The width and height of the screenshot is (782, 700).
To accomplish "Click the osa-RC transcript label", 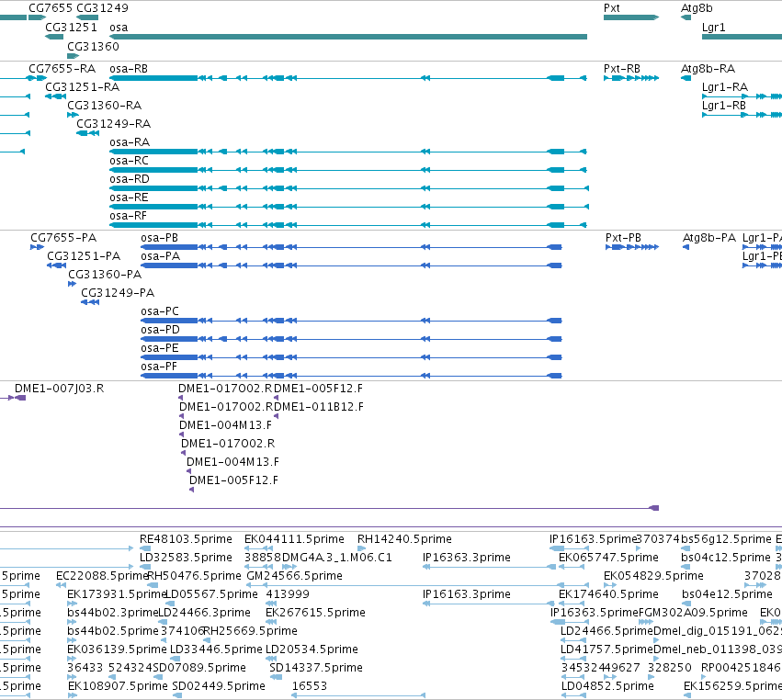I will [x=129, y=161].
